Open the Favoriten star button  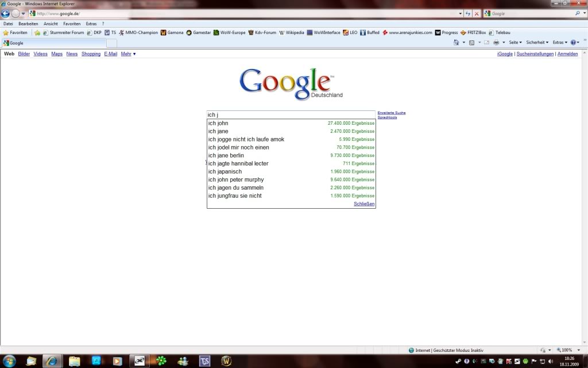click(15, 33)
